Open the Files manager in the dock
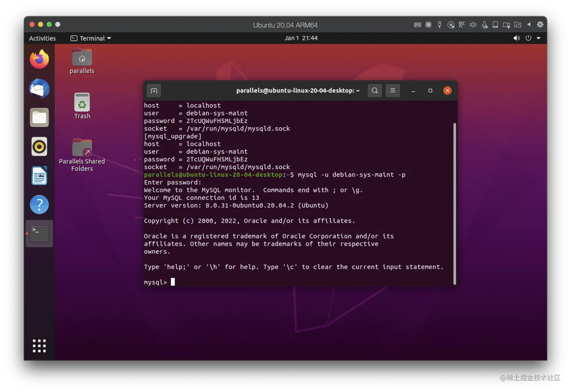 (x=39, y=117)
